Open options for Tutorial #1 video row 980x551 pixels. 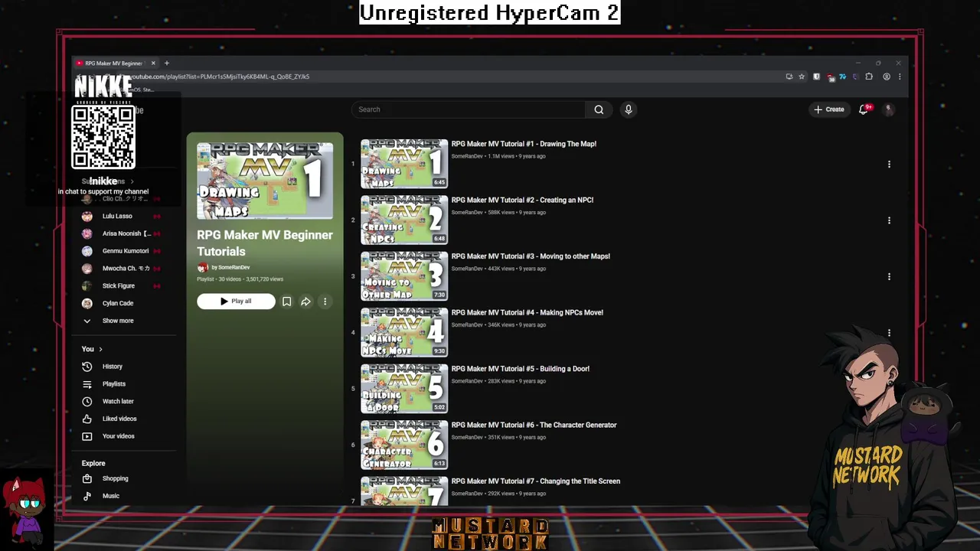click(x=889, y=164)
